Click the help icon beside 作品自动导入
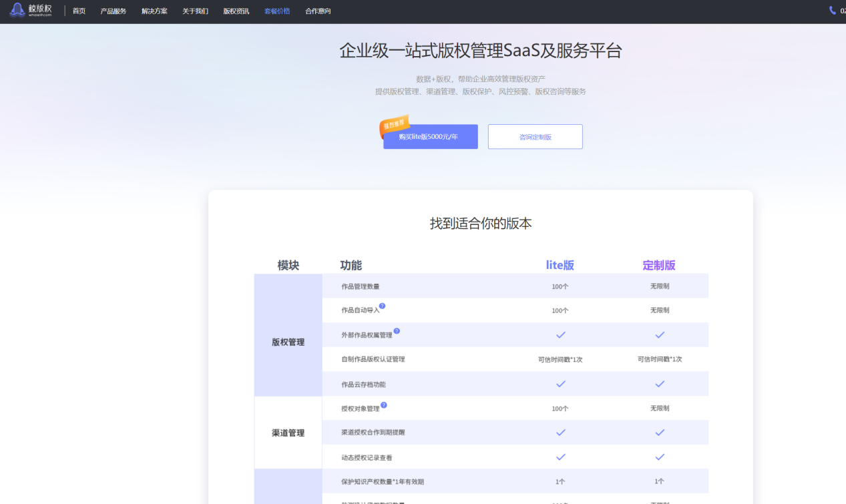This screenshot has width=846, height=504. pos(382,306)
